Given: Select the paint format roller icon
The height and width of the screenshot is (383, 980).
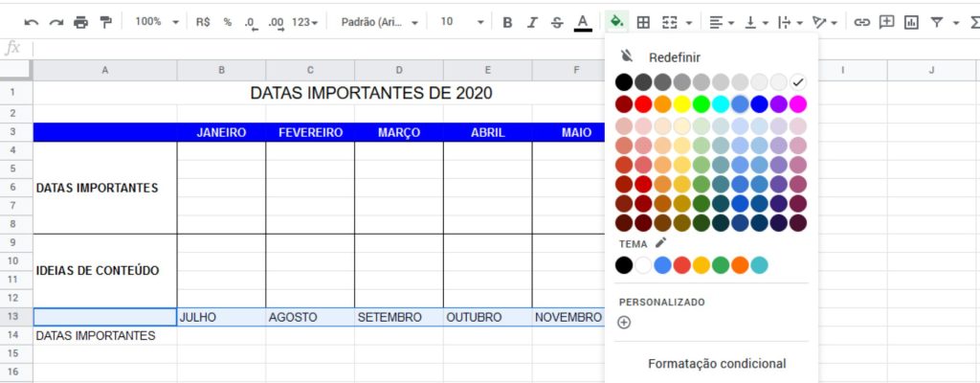Looking at the screenshot, I should [105, 23].
